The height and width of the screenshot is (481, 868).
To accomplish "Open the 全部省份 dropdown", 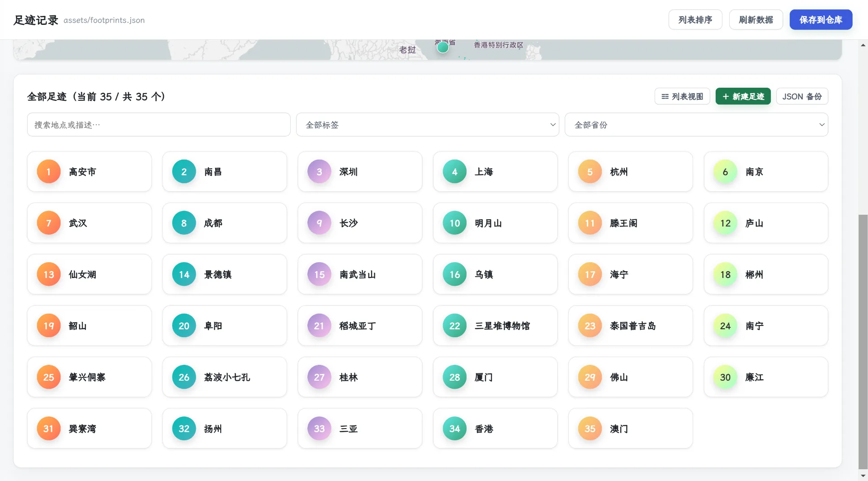I will (x=696, y=125).
